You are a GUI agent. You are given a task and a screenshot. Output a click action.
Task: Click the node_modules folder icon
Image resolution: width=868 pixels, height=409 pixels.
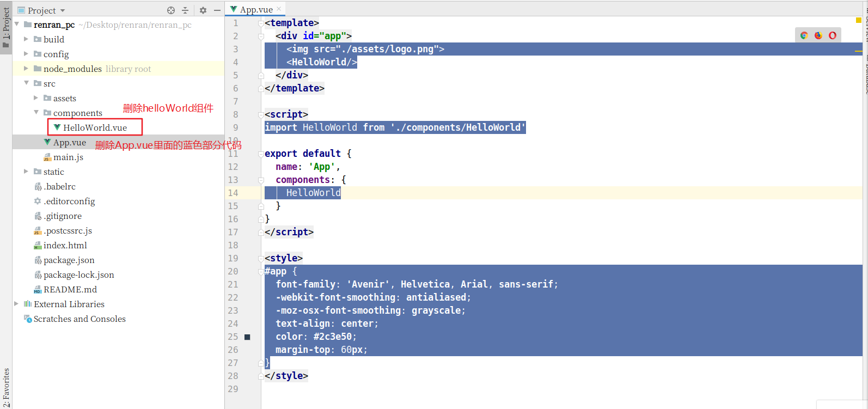38,69
